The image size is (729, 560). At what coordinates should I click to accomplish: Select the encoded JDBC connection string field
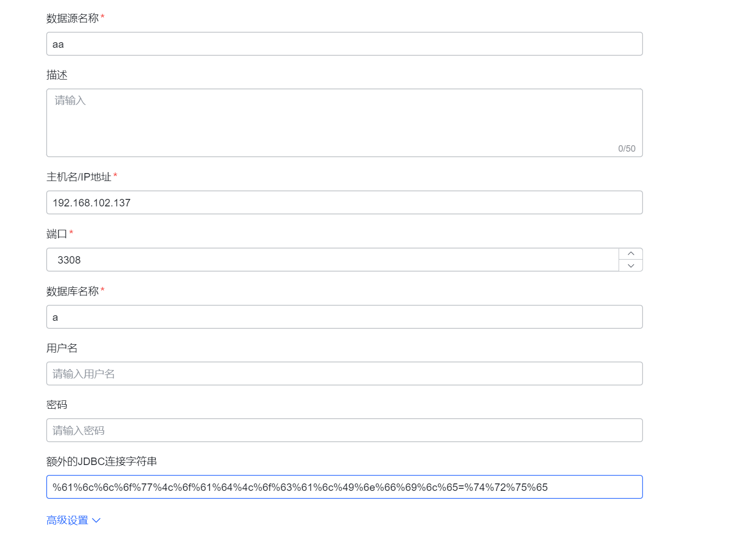(x=345, y=487)
